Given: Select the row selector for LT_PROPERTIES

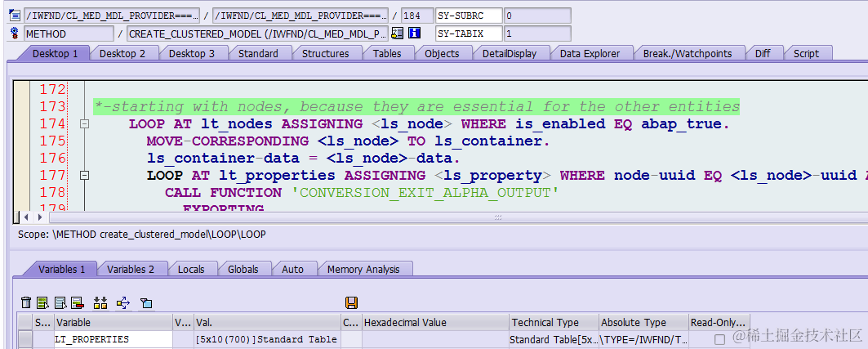Looking at the screenshot, I should point(25,339).
